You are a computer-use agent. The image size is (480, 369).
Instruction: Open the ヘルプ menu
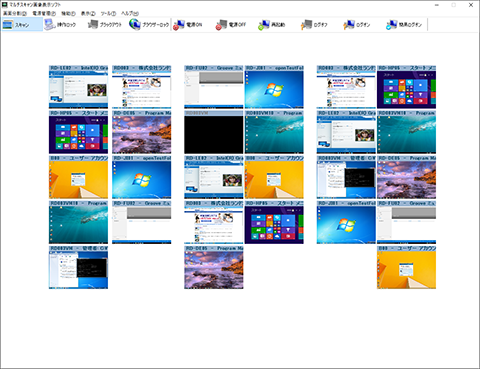(130, 13)
